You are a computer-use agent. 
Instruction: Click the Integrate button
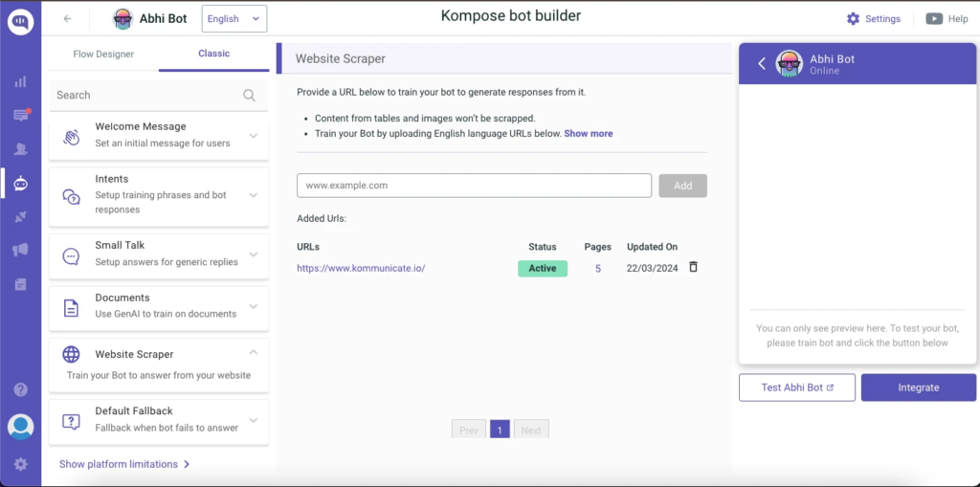[919, 387]
